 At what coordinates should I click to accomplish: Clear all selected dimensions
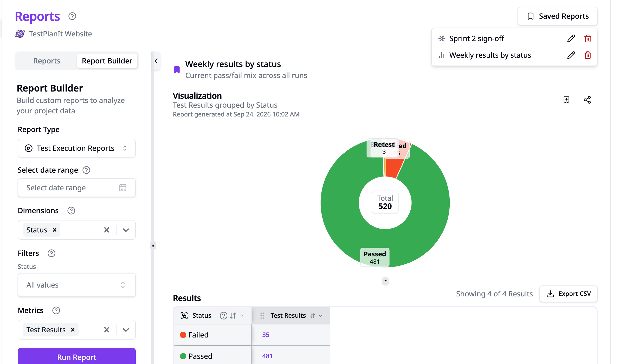click(x=107, y=230)
